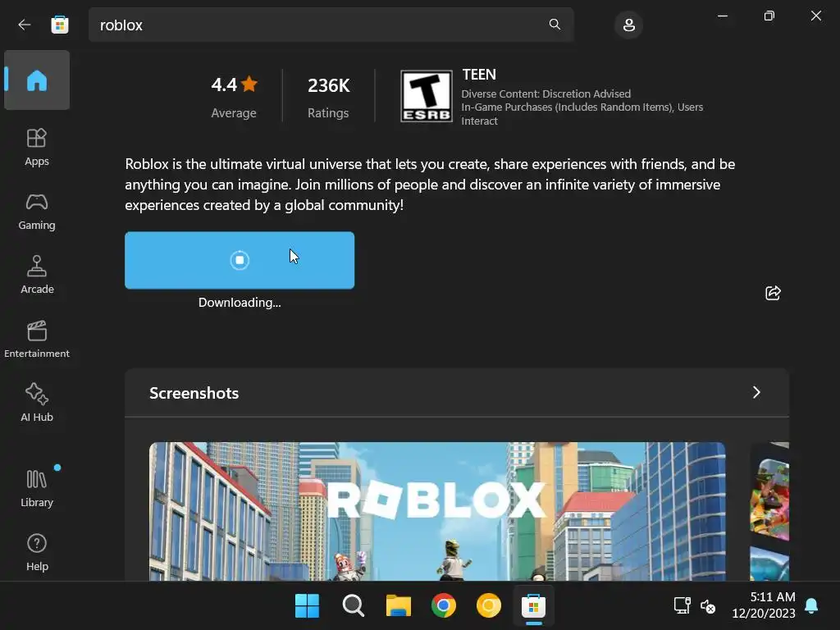Open the Apps section
Screen dimensions: 840x630
(37, 148)
